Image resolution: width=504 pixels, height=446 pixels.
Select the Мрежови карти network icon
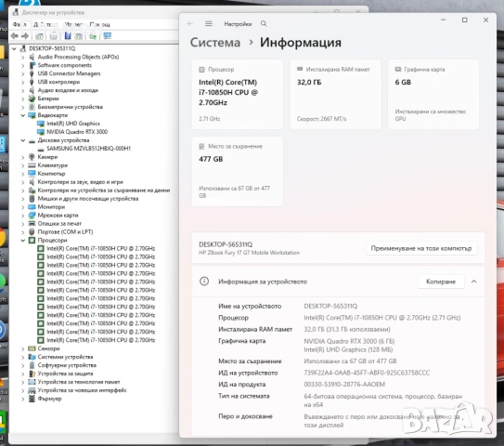[x=32, y=216]
